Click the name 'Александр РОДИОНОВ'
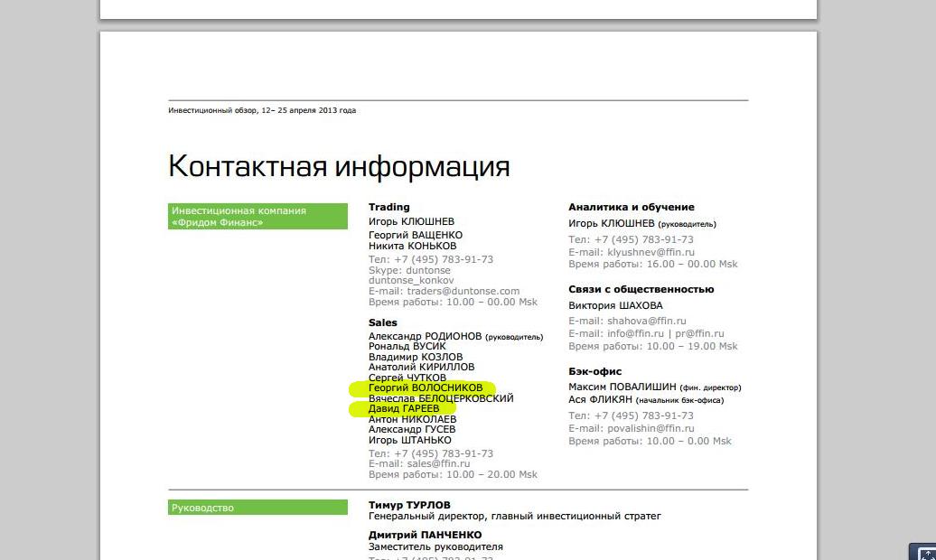Screen dimensions: 936x560 [425, 336]
